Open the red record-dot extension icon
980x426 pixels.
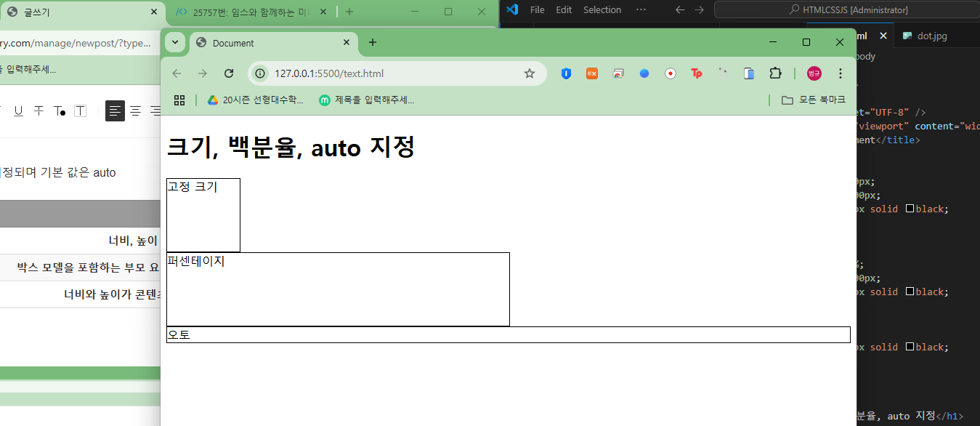coord(671,73)
